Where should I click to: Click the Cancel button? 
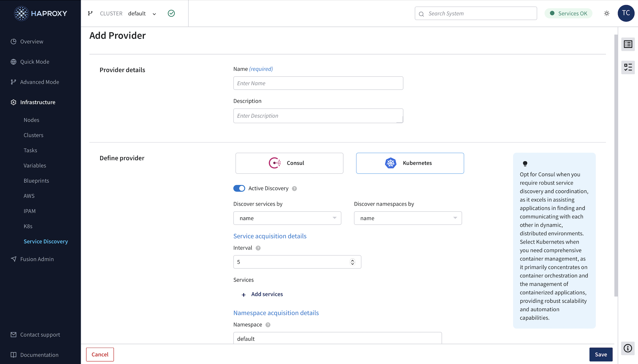(x=100, y=354)
